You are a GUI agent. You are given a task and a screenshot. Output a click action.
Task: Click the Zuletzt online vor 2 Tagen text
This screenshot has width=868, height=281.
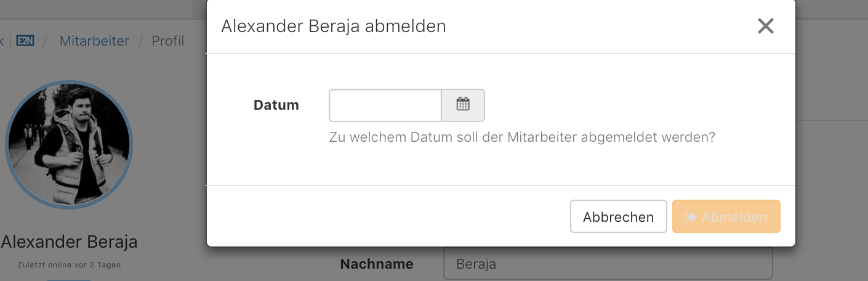coord(69,265)
